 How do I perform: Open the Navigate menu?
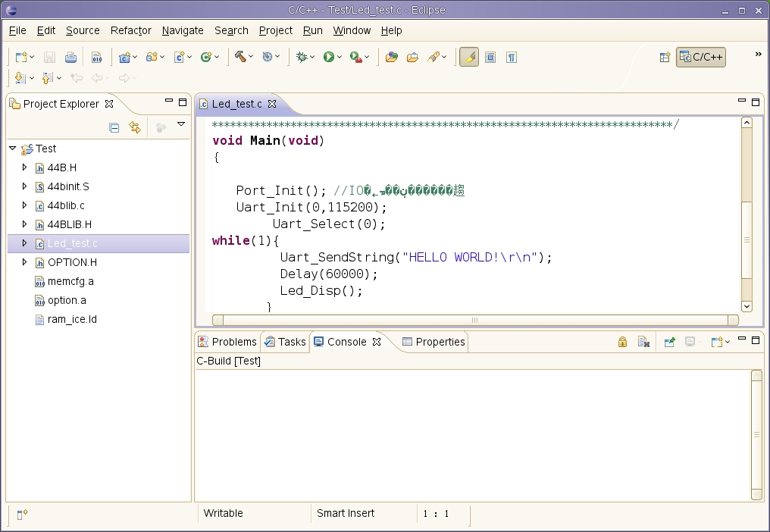183,30
